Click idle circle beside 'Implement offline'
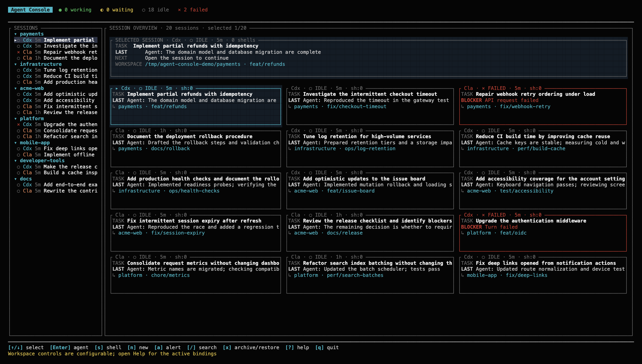The width and height of the screenshot is (642, 364). click(19, 155)
